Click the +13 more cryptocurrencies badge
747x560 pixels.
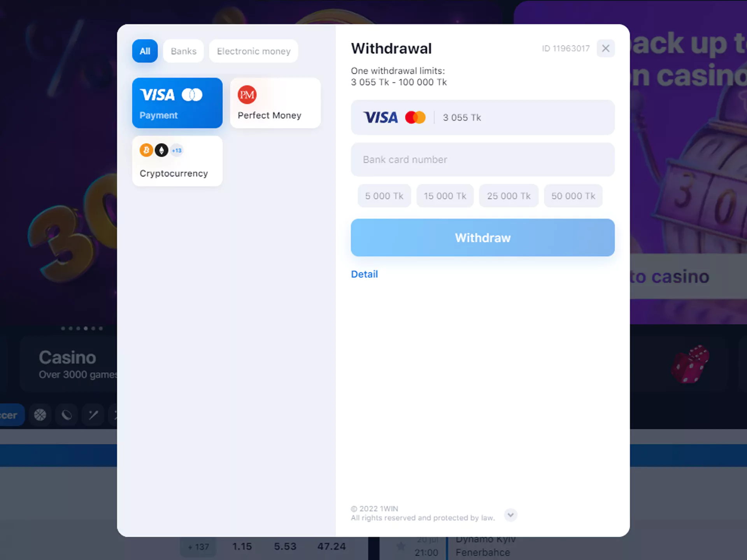point(177,150)
